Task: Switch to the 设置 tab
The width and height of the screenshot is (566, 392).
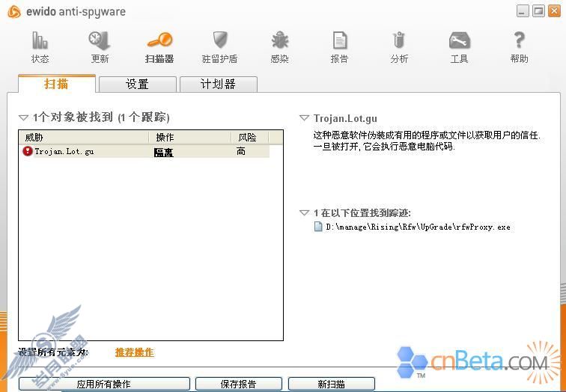Action: click(x=138, y=84)
